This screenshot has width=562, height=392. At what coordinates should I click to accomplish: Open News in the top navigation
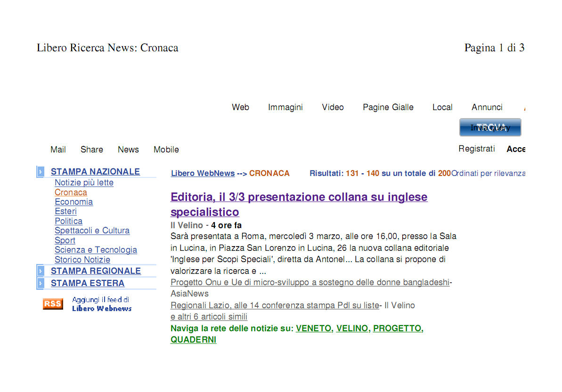tap(128, 149)
